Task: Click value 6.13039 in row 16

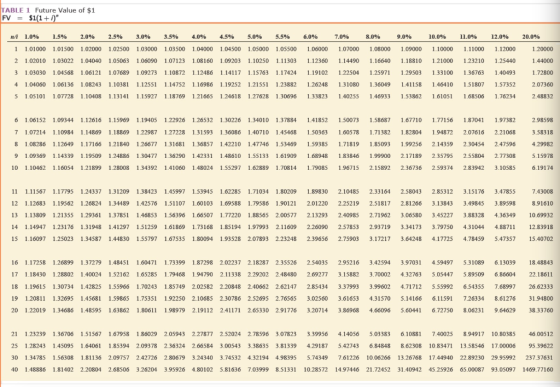Action: click(505, 262)
